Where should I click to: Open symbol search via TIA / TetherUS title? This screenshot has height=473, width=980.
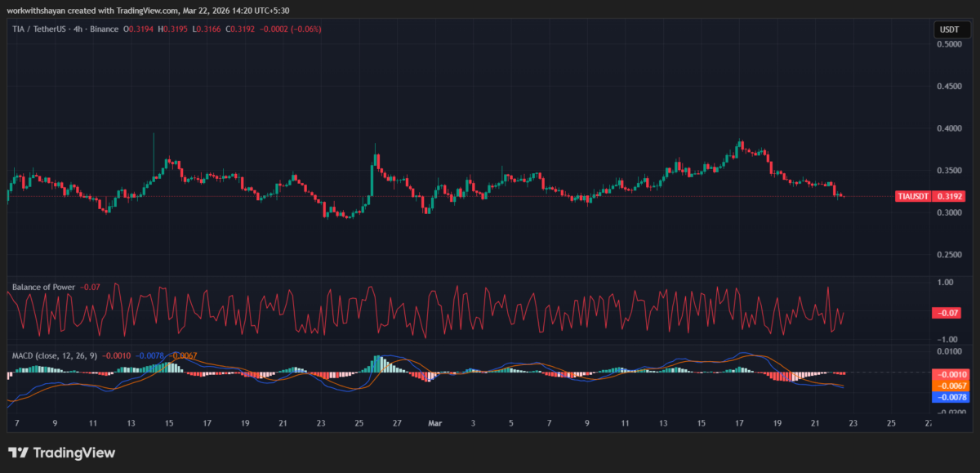(x=38, y=29)
